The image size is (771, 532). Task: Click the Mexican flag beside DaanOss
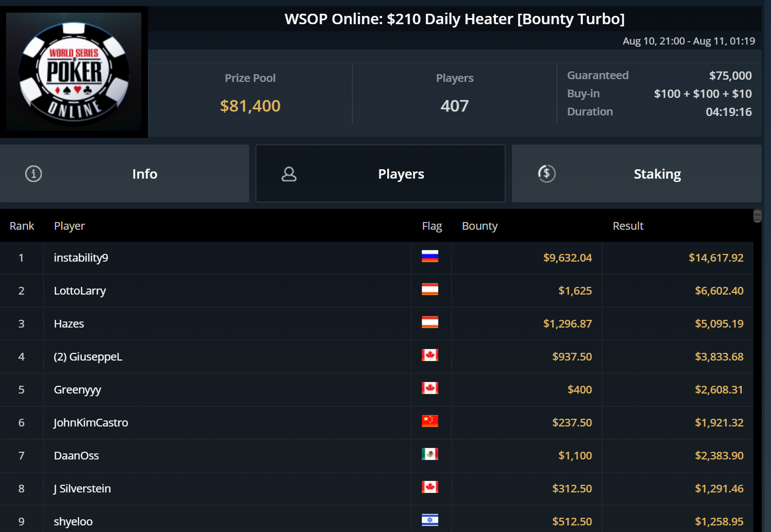click(430, 454)
